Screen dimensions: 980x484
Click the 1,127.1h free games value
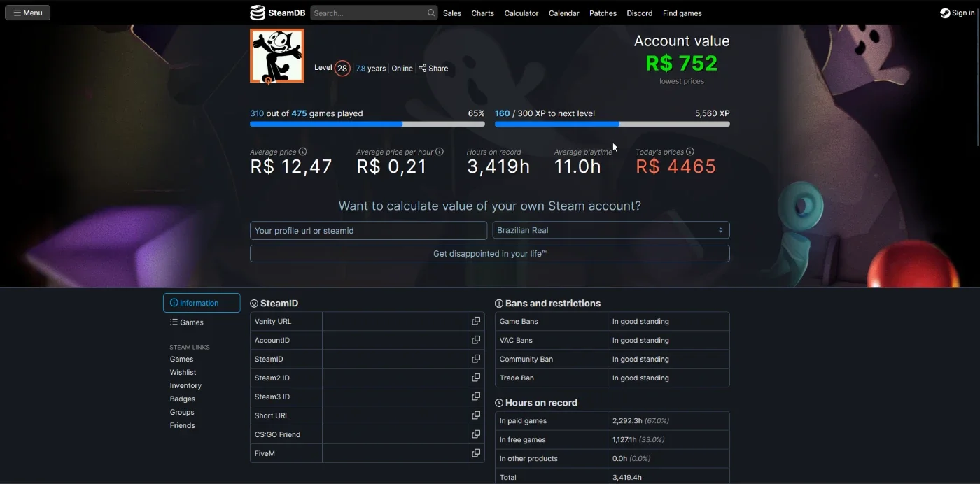624,440
